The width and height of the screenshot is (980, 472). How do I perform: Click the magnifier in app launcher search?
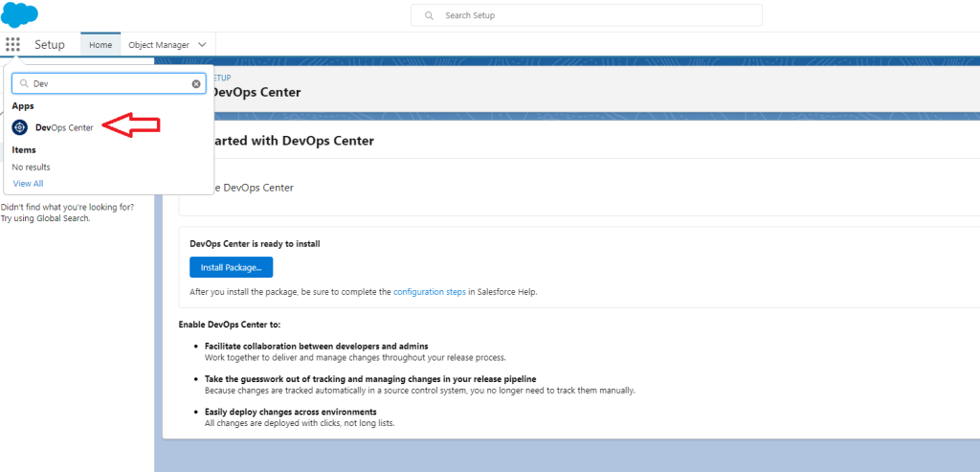[24, 83]
